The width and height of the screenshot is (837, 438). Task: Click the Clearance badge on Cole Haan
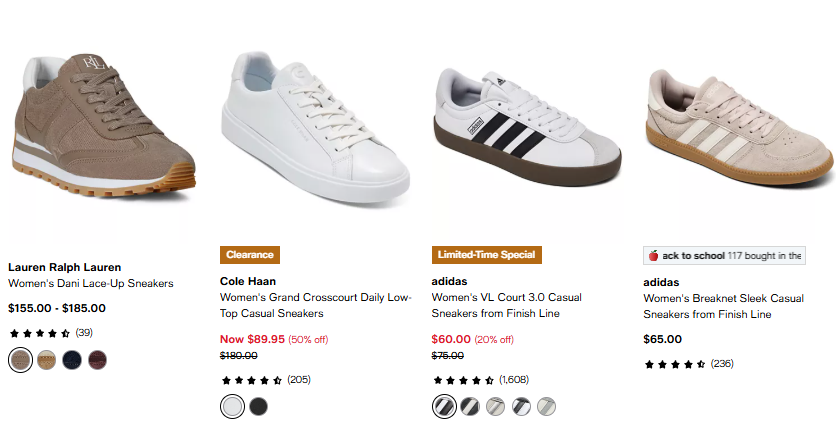pyautogui.click(x=250, y=255)
